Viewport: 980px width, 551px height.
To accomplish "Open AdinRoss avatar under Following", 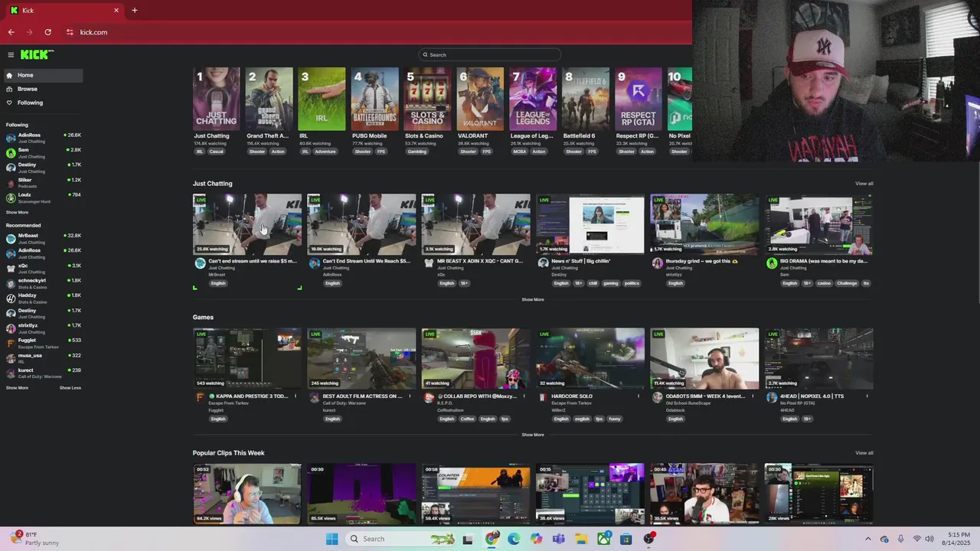I will click(x=11, y=138).
